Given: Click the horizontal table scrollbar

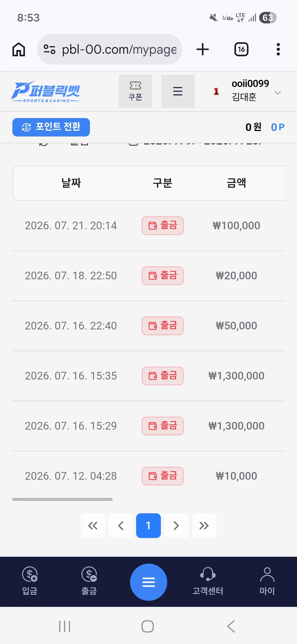Looking at the screenshot, I should 62,499.
